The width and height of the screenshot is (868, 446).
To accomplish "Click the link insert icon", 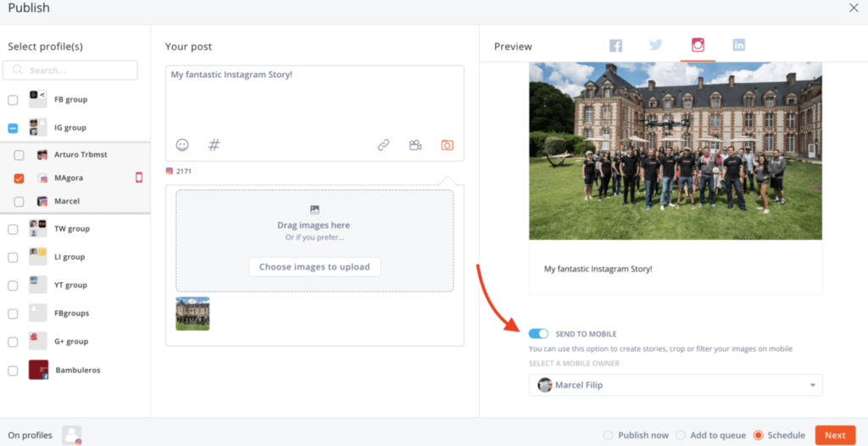I will [x=383, y=145].
